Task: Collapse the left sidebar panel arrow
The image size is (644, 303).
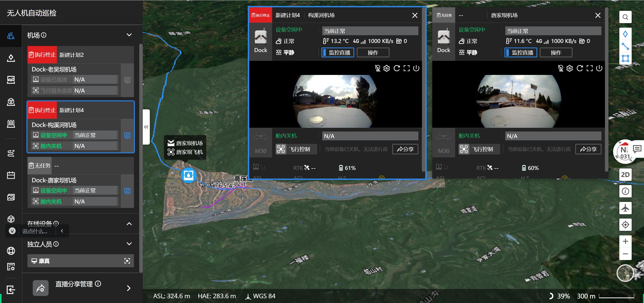Action: point(146,127)
